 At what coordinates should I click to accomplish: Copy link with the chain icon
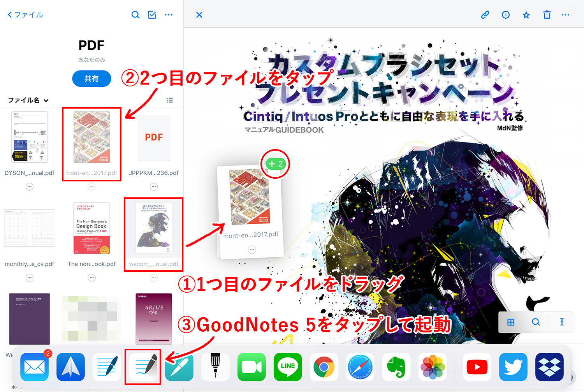(485, 15)
